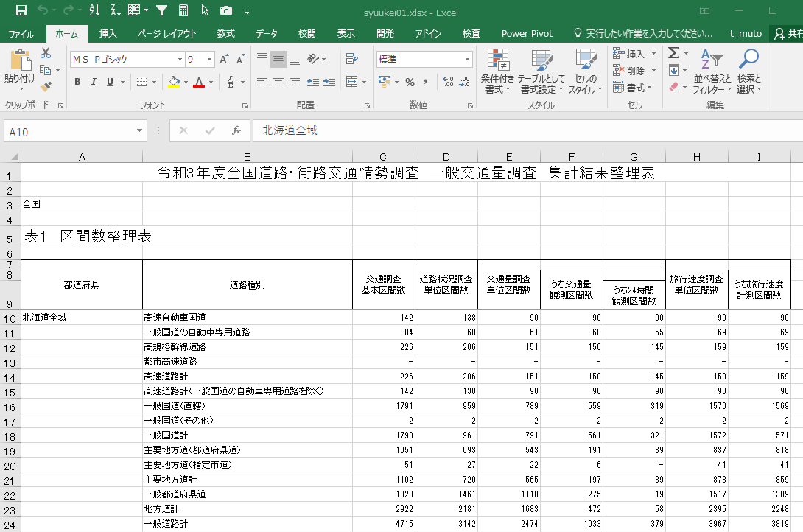Viewport: 803px width, 532px height.
Task: Click the paste clipboard icon
Action: (21, 60)
